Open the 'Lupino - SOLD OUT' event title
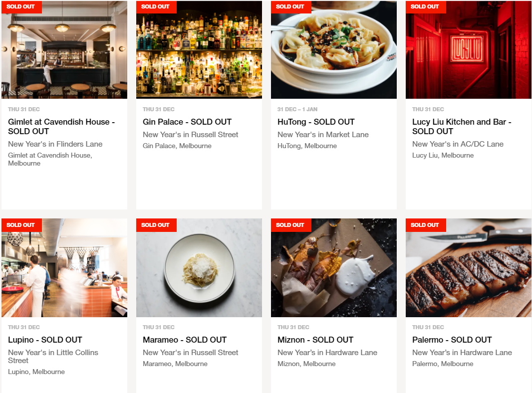The image size is (532, 393). coord(45,340)
